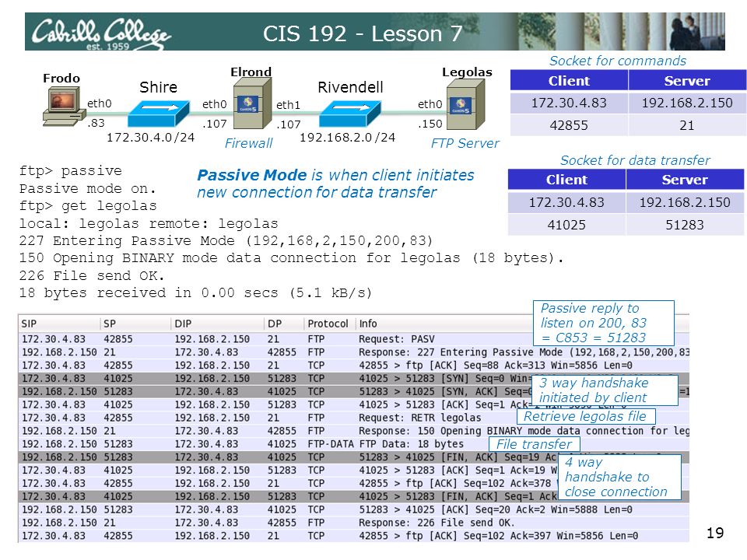Screen dimensions: 747x560
Task: Click the Client header in commands socket table
Action: pos(569,80)
